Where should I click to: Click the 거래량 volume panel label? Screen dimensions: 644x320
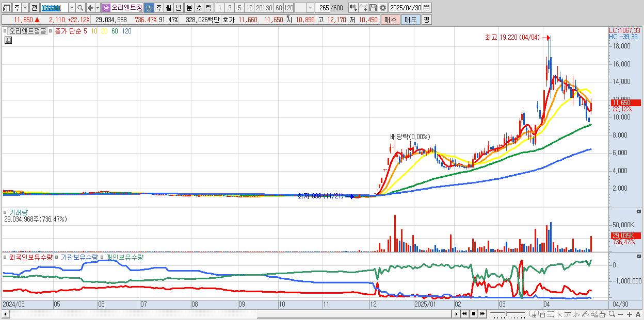tap(20, 212)
